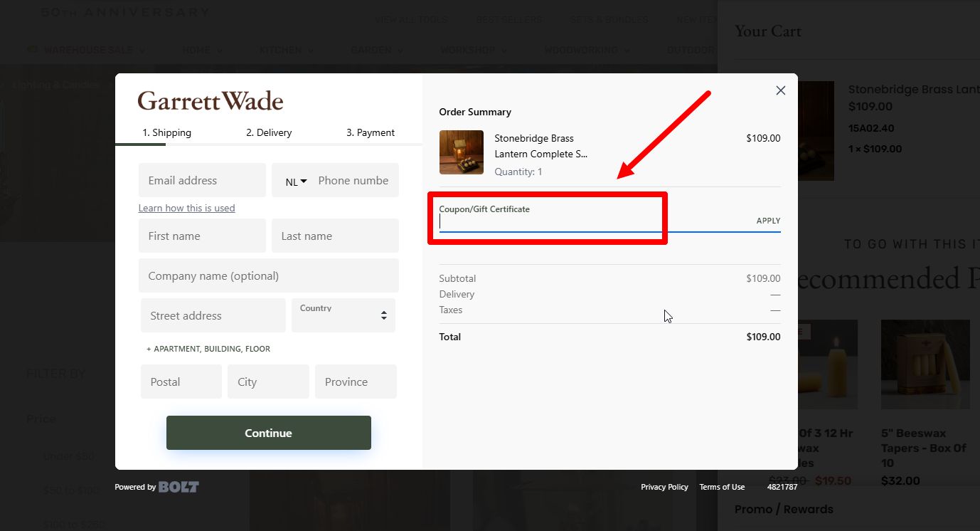This screenshot has height=531, width=980.
Task: Open the Country selector in the address form
Action: point(343,315)
